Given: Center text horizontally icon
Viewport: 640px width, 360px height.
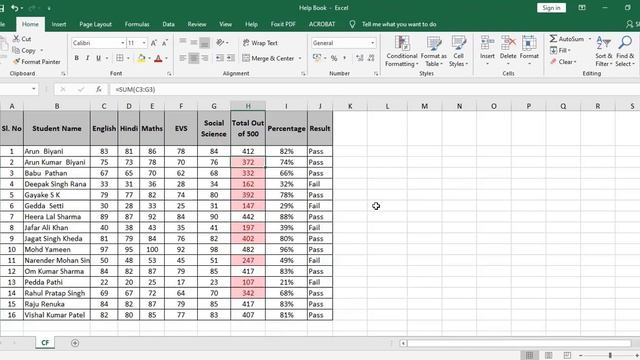Looking at the screenshot, I should coord(194,58).
